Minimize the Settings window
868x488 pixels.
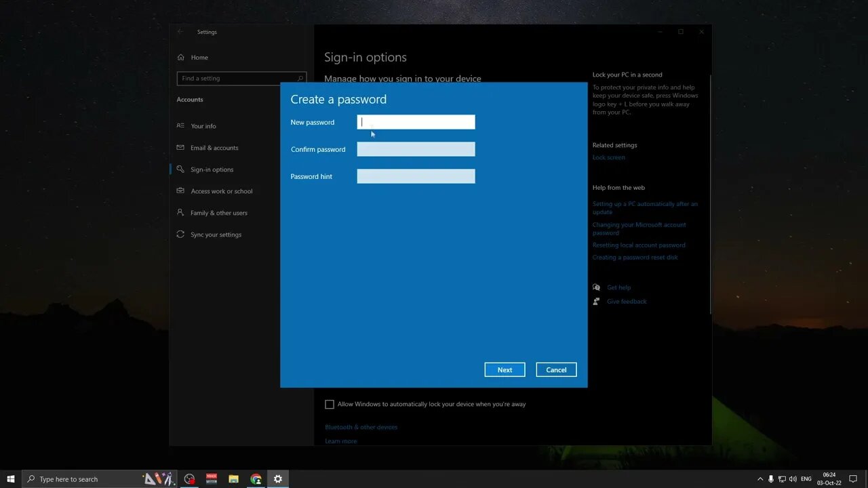click(x=660, y=32)
